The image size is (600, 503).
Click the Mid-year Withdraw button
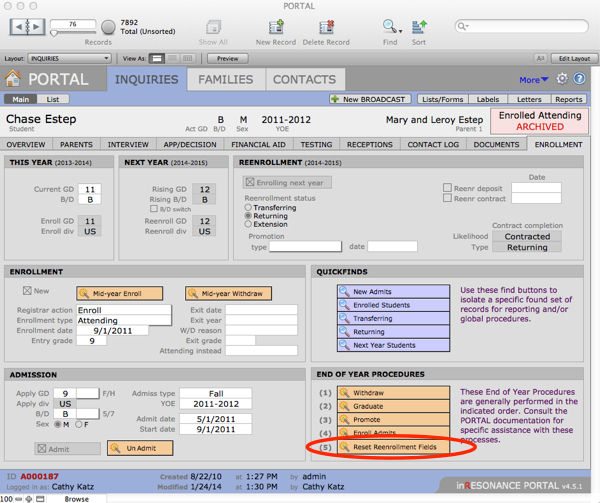click(228, 293)
